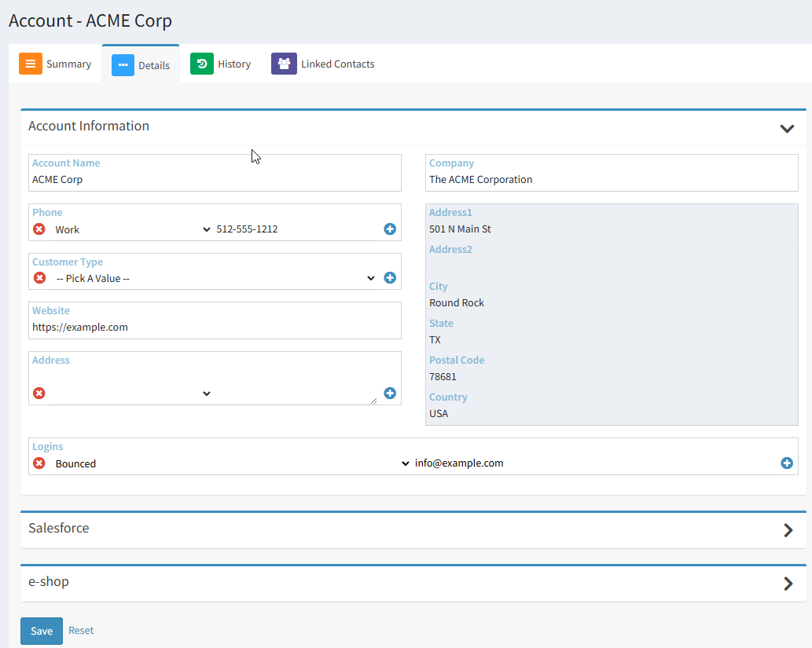Click the Logins field label
The width and height of the screenshot is (812, 648).
point(48,447)
